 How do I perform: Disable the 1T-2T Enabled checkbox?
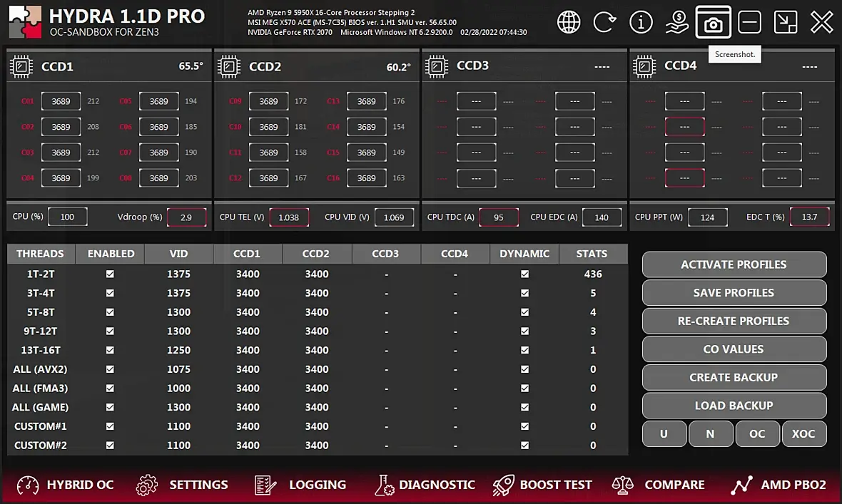[110, 274]
